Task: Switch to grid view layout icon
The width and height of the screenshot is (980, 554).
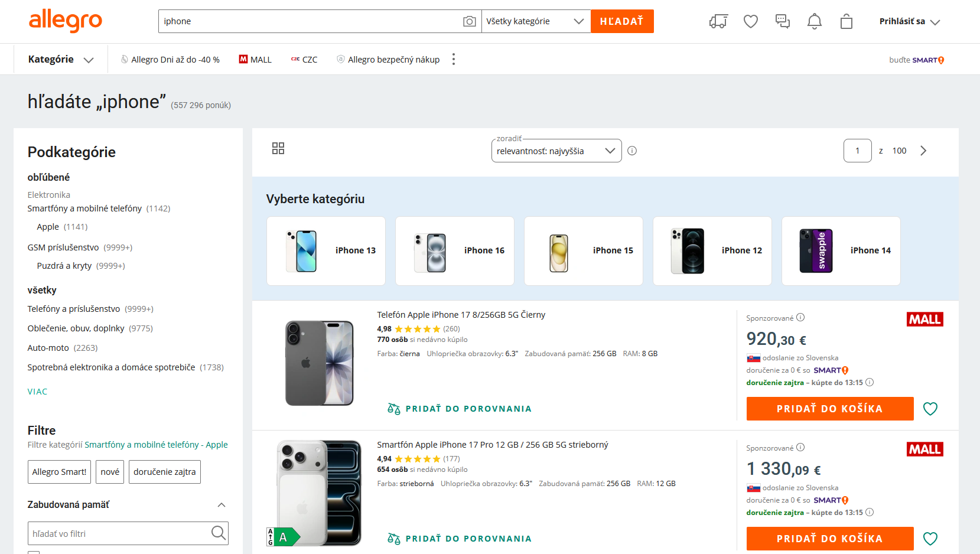Action: tap(278, 148)
